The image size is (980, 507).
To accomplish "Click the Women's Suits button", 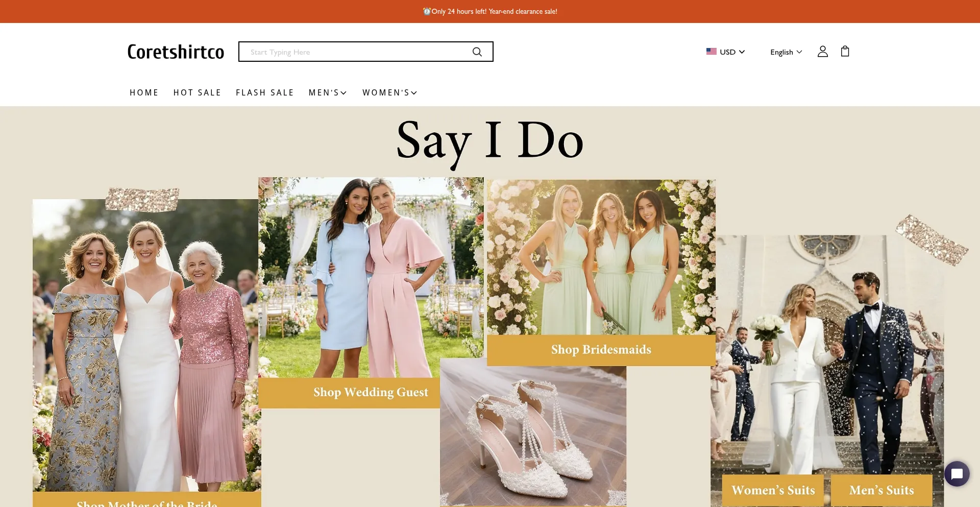I will point(773,490).
